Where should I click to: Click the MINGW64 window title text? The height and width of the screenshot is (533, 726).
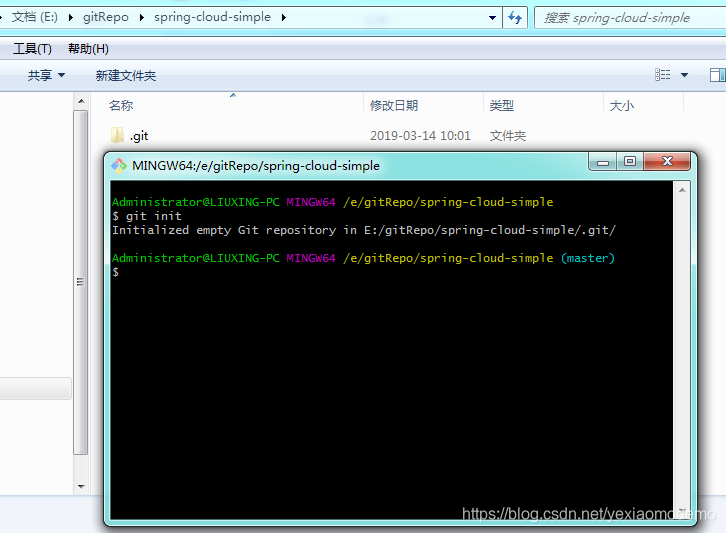(x=256, y=166)
